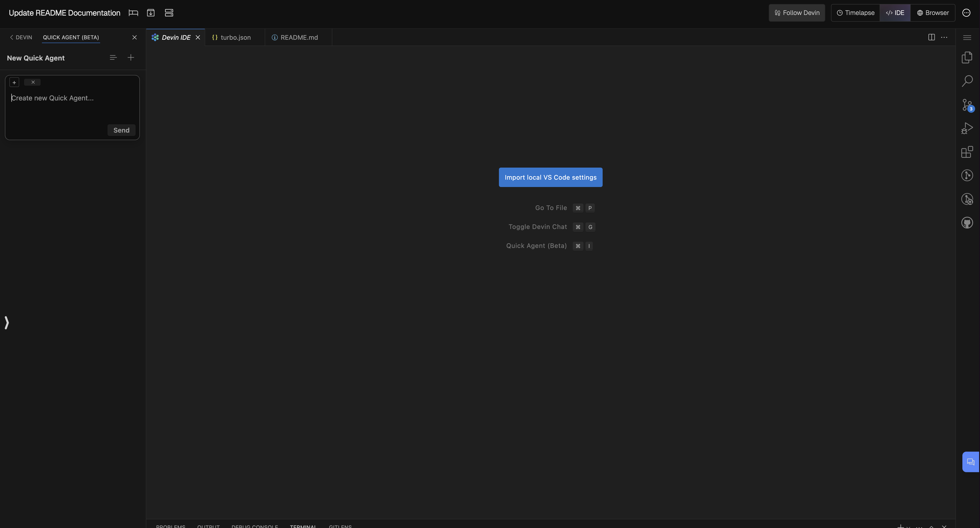980x528 pixels.
Task: Open the Extensions panel icon
Action: (968, 152)
